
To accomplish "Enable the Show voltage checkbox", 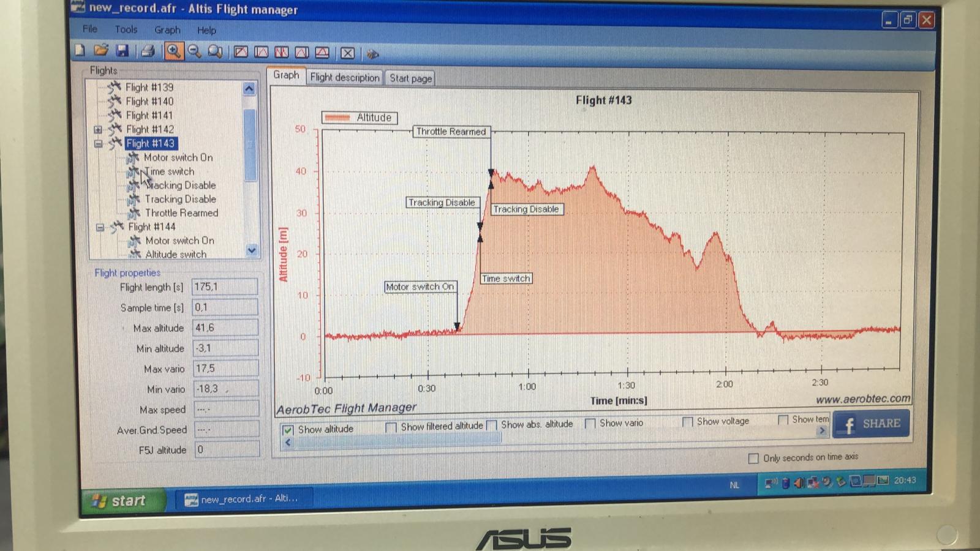I will click(x=688, y=422).
